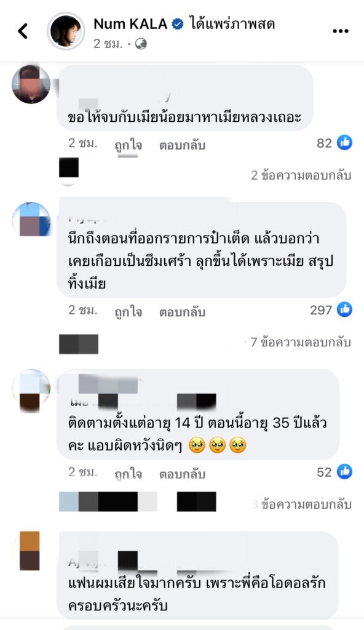The width and height of the screenshot is (364, 630).
Task: Reply to the ป๋าเต็ด comment via ตอบกลับ
Action: (182, 312)
